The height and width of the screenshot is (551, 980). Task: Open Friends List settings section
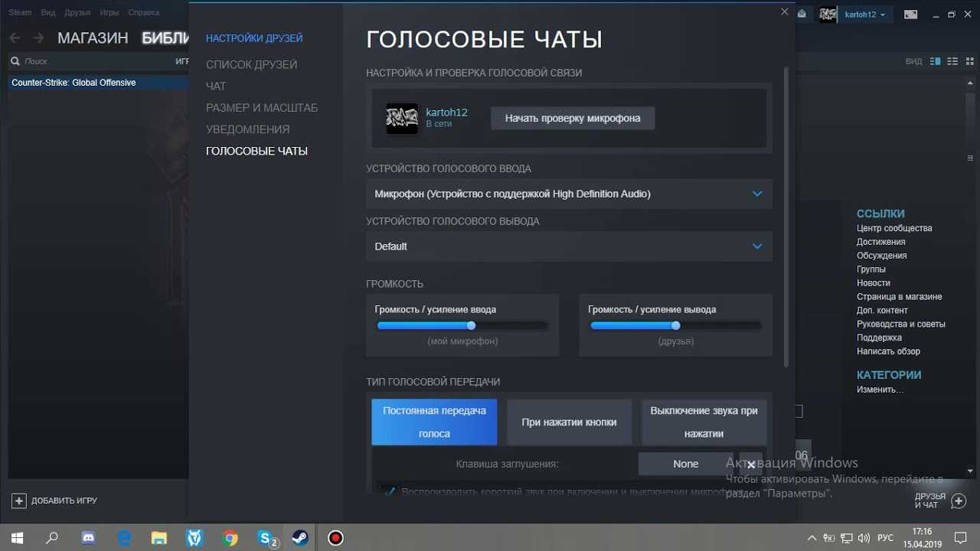pyautogui.click(x=251, y=65)
